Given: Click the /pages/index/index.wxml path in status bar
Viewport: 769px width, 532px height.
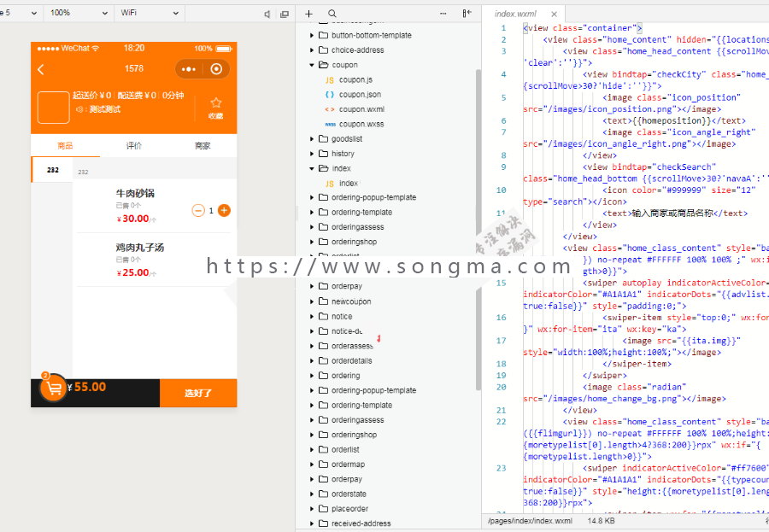Looking at the screenshot, I should [530, 521].
